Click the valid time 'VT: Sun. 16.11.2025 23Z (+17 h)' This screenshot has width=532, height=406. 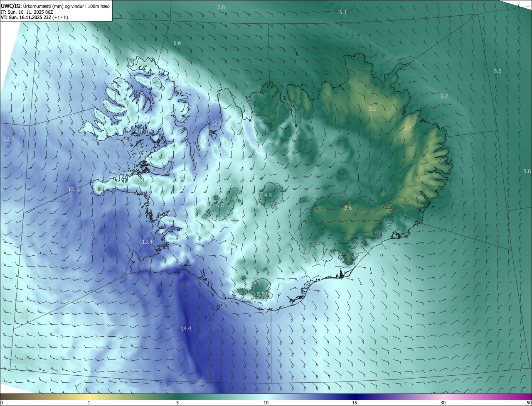point(34,17)
